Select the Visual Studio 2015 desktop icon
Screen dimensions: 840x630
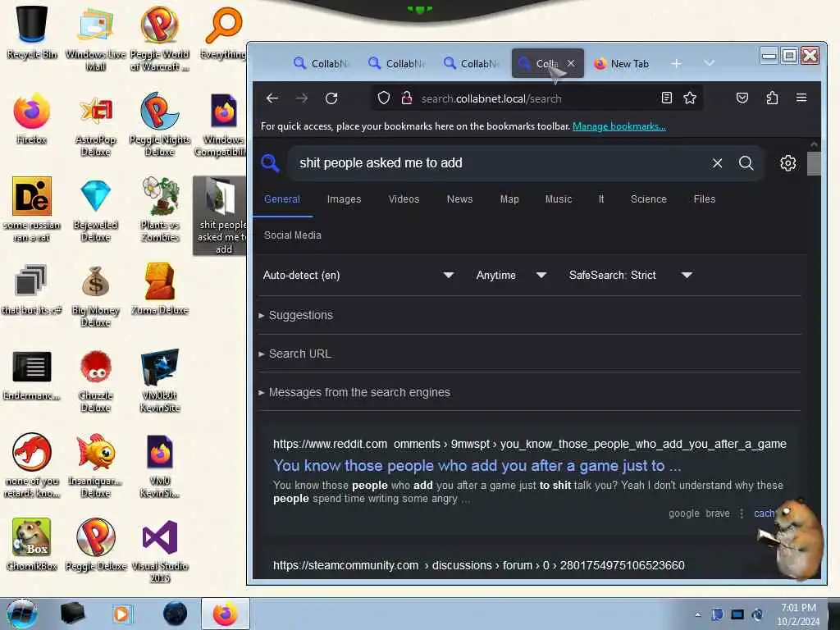[160, 551]
